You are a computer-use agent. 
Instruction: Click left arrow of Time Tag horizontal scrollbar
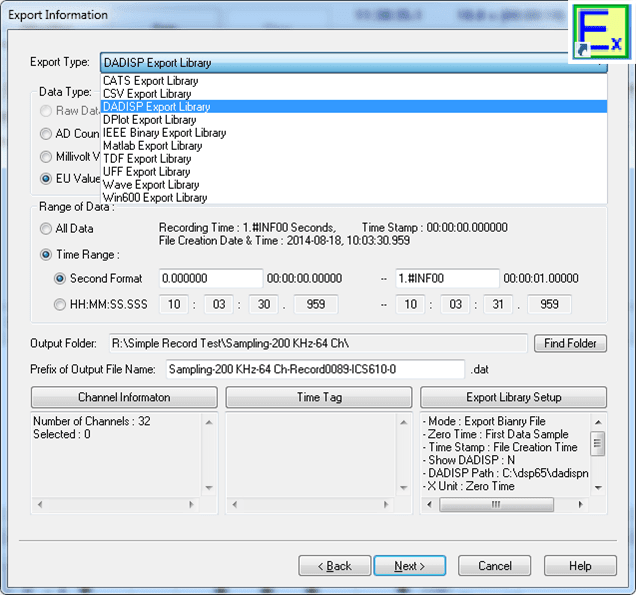234,505
